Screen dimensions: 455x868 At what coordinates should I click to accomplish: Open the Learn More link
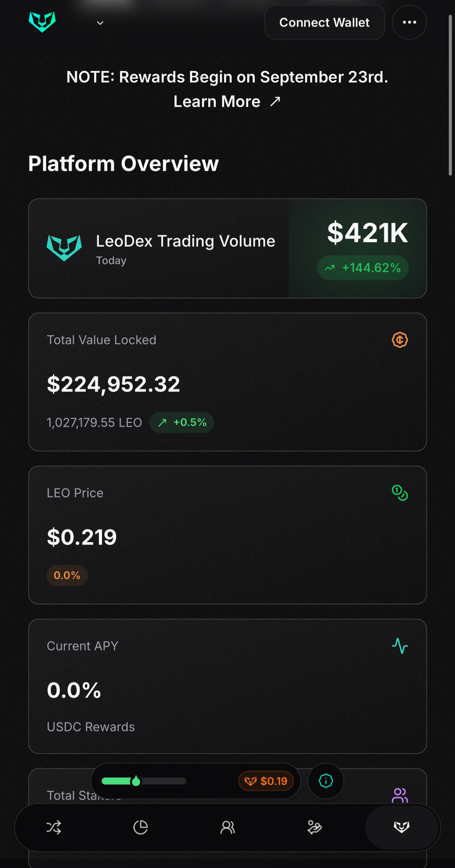[227, 101]
